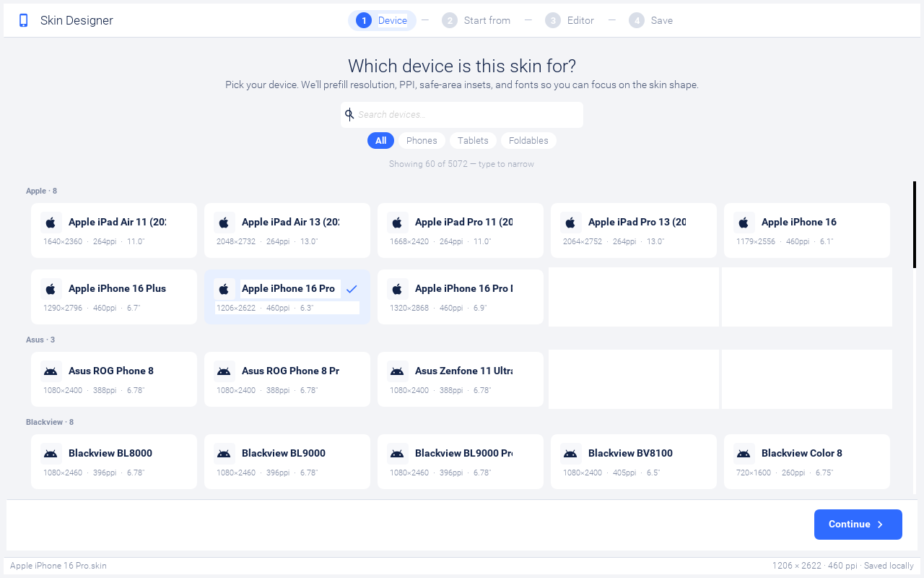Choose the Apple iPad Pro 11 device card

(x=461, y=230)
